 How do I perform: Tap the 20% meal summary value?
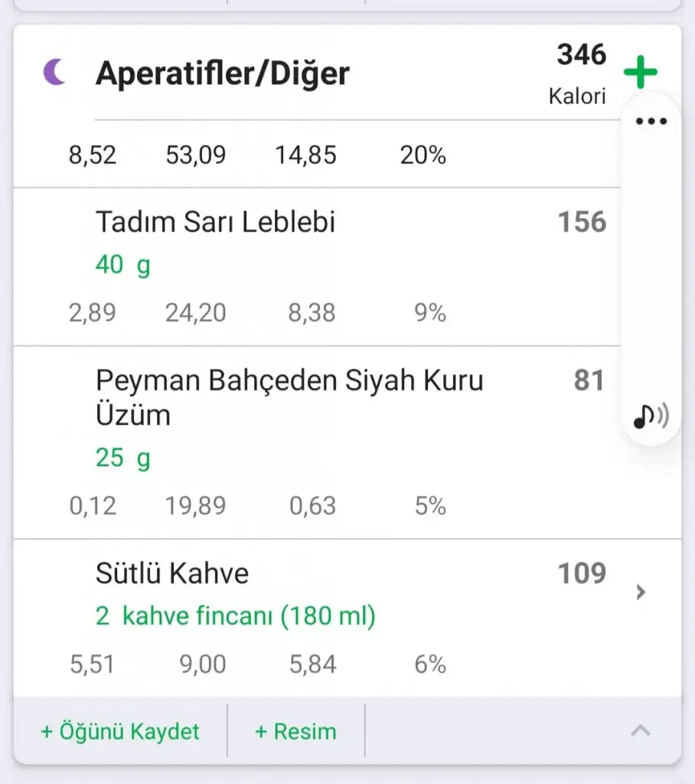pos(423,155)
